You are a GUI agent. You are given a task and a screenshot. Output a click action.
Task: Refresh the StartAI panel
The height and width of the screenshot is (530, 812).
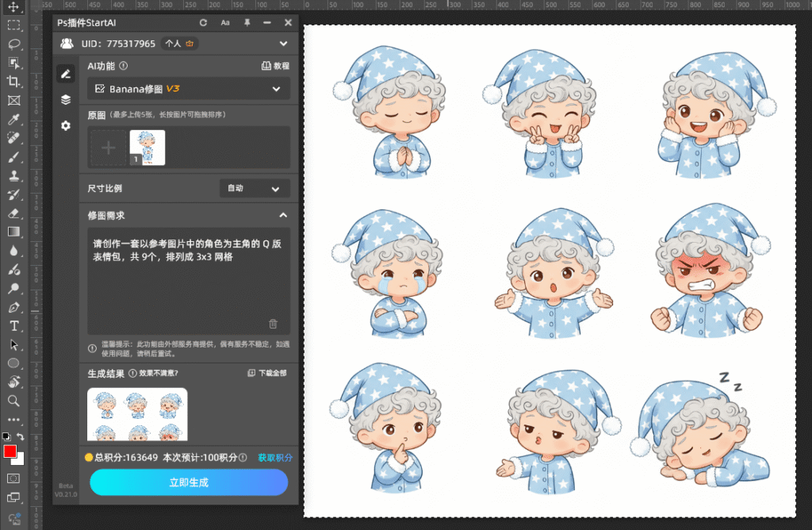(204, 23)
